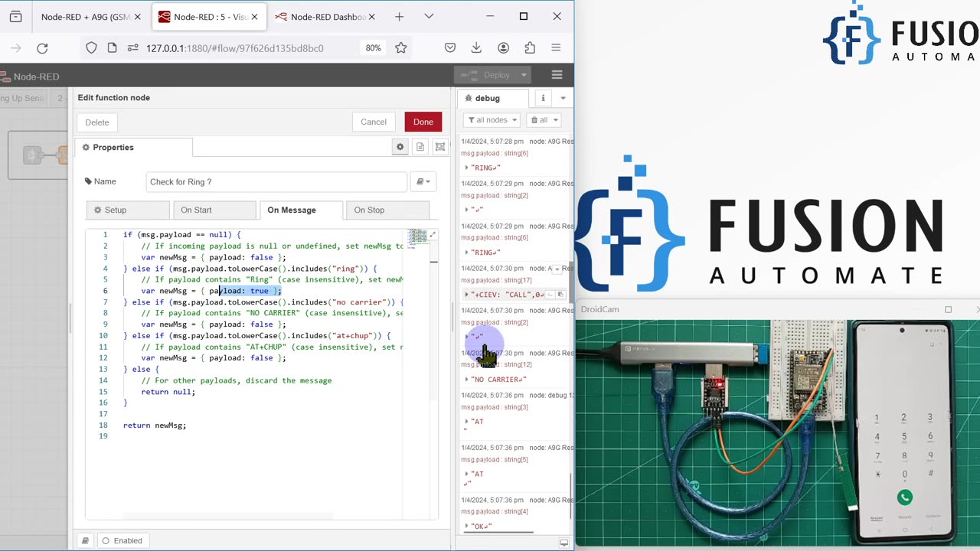Open the info sidebar tab icon
This screenshot has width=980, height=551.
543,98
